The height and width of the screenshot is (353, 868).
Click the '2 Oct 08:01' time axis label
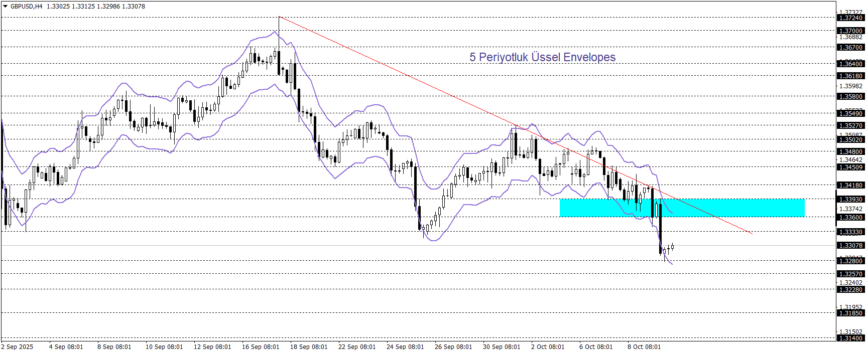(548, 347)
